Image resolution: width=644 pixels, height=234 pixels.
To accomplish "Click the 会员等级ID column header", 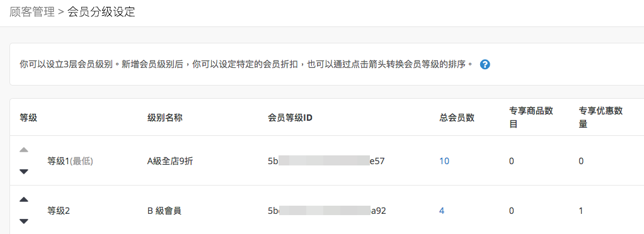I will pos(290,118).
